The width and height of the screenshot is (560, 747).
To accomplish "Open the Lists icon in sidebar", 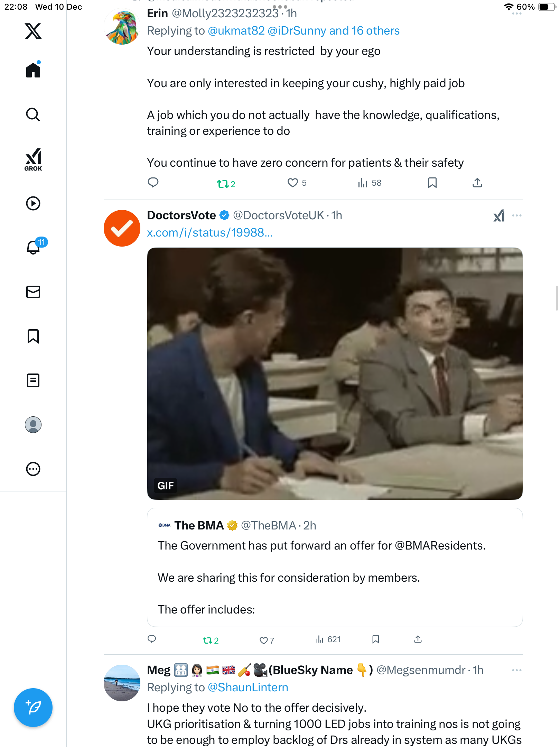I will tap(33, 380).
